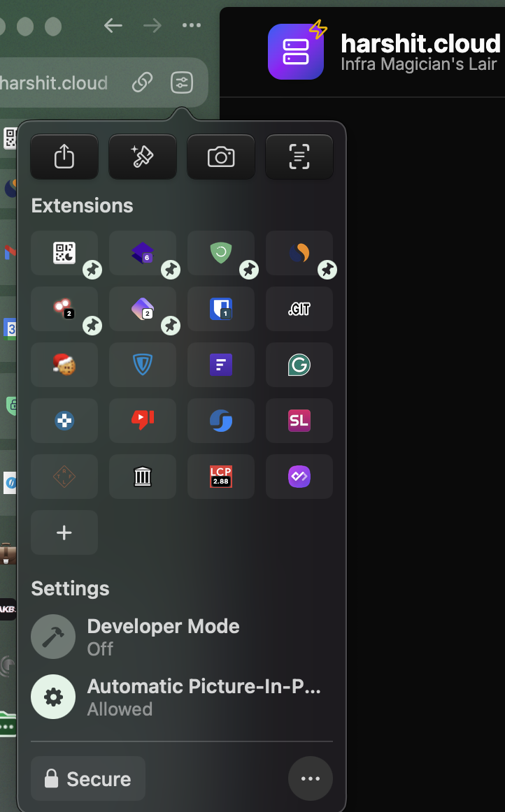505x812 pixels.
Task: Open the pink SL extension
Action: pyautogui.click(x=299, y=421)
